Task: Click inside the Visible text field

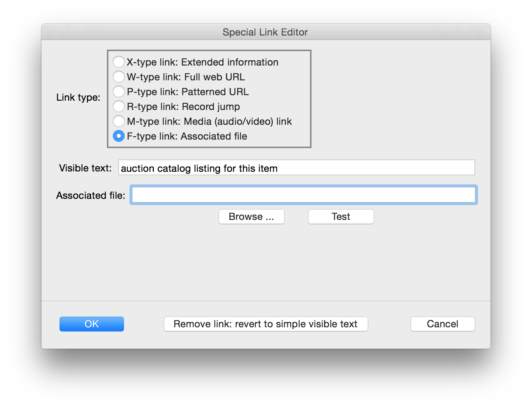Action: point(333,168)
